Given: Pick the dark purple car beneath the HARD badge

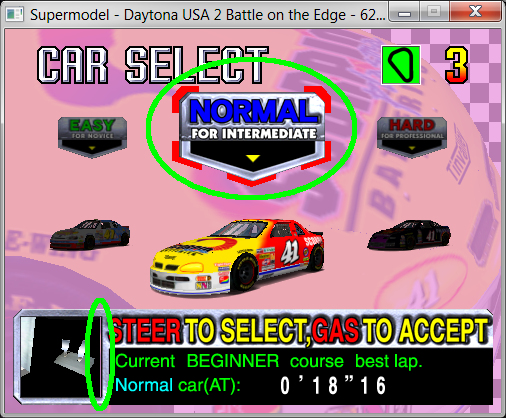Looking at the screenshot, I should pyautogui.click(x=409, y=235).
